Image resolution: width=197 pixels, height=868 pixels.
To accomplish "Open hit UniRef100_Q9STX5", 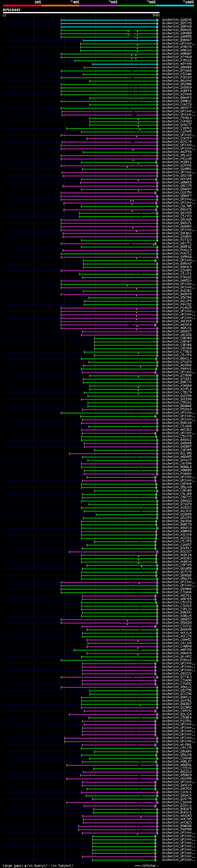I will pyautogui.click(x=177, y=23).
